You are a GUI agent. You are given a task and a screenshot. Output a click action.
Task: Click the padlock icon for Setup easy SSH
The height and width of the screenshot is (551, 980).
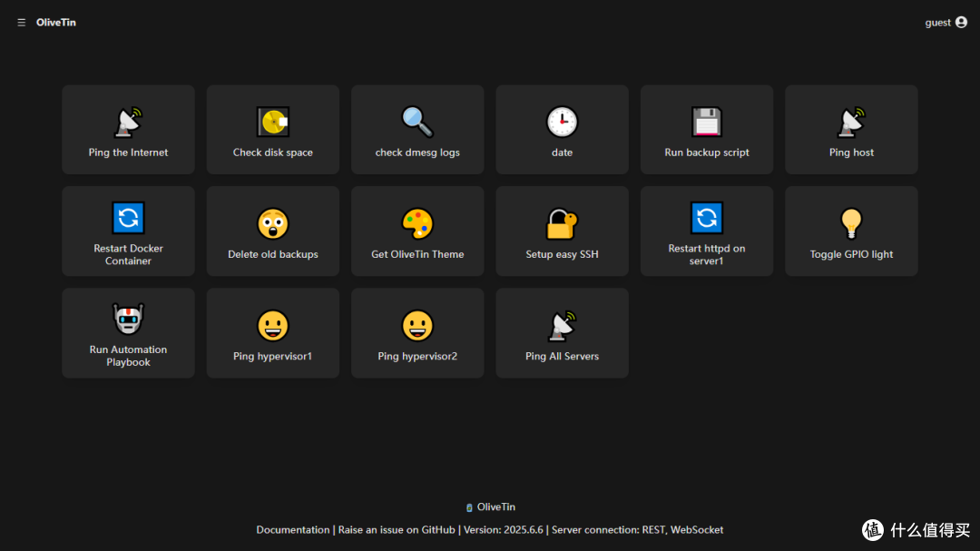(562, 223)
